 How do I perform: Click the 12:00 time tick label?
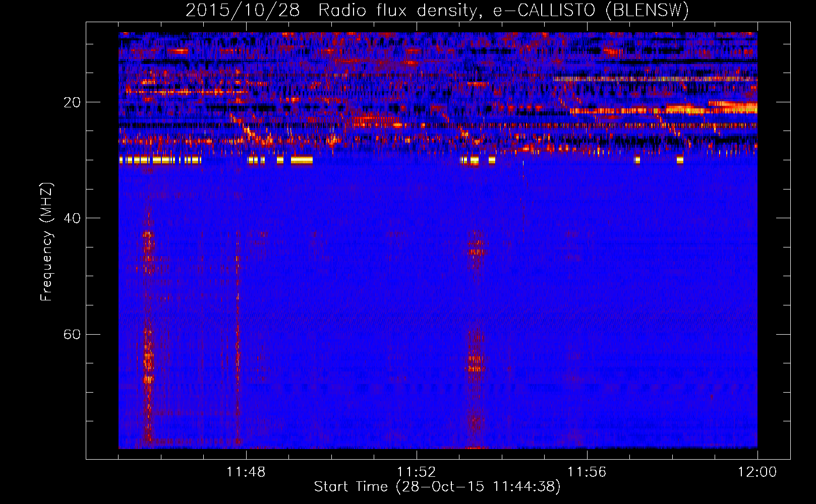[757, 472]
